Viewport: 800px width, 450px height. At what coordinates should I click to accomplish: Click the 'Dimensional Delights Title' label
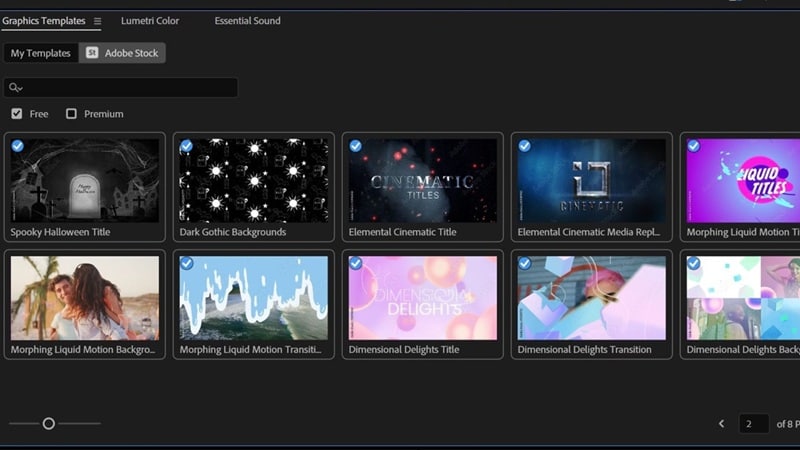(x=404, y=349)
